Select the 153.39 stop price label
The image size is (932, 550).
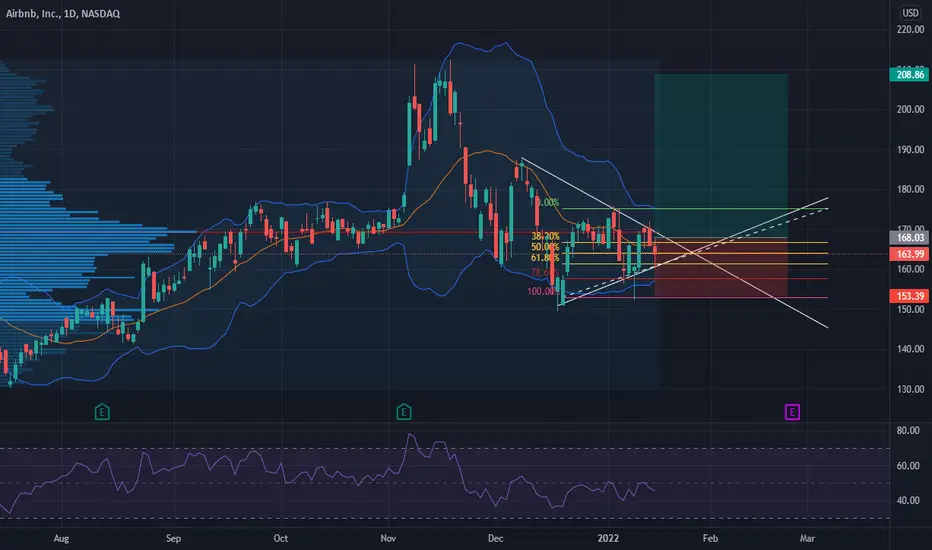pos(910,296)
